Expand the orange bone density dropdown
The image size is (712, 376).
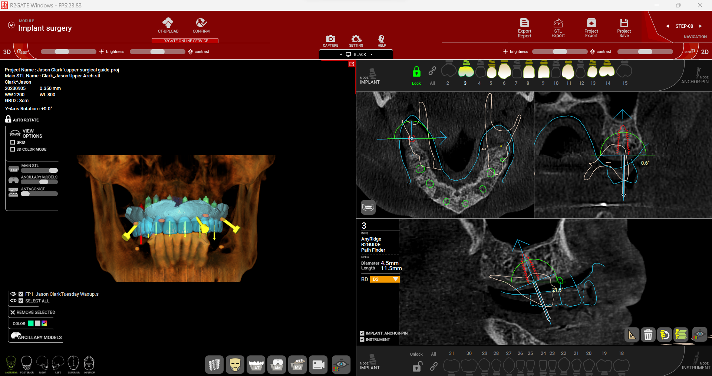pyautogui.click(x=385, y=279)
